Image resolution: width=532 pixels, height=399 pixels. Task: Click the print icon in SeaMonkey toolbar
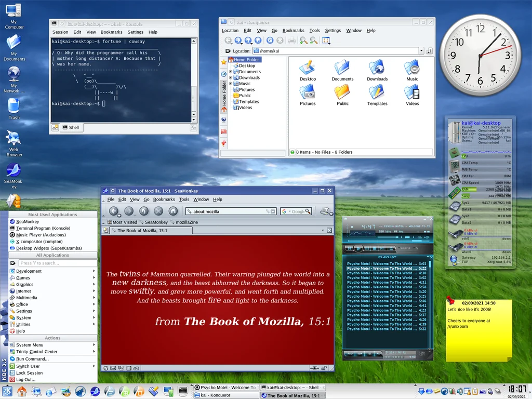coord(325,211)
